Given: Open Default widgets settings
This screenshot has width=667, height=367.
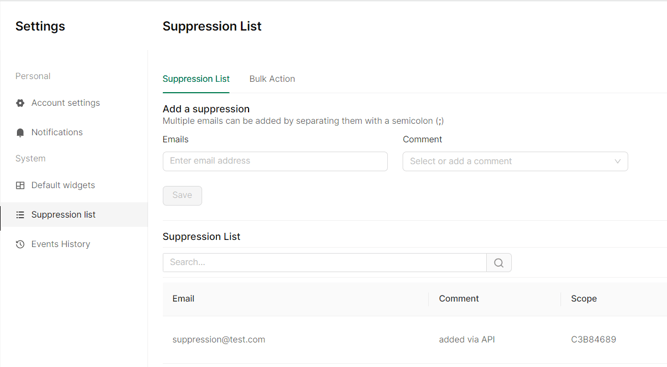Looking at the screenshot, I should [63, 185].
